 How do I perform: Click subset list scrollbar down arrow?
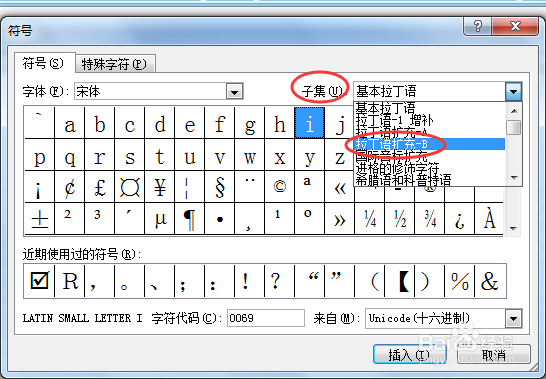514,177
